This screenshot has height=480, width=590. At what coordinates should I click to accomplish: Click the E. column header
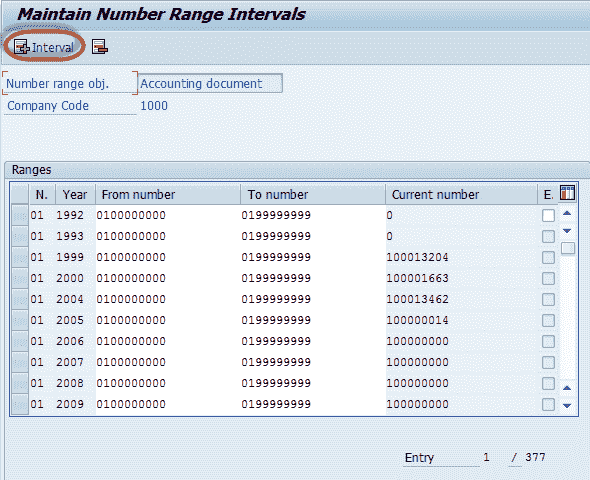(x=548, y=194)
